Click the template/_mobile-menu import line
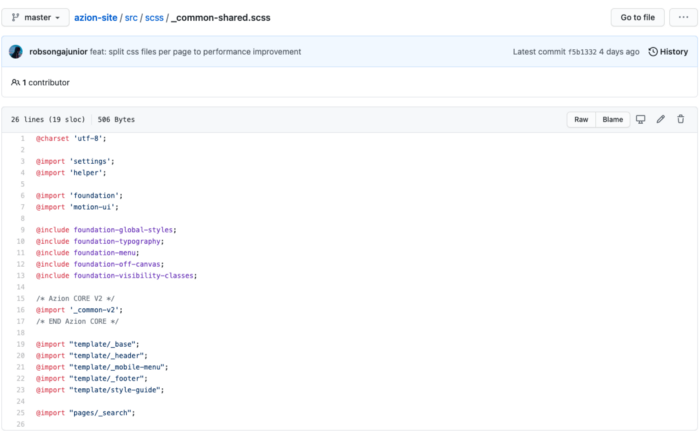700x435 pixels. tap(102, 367)
